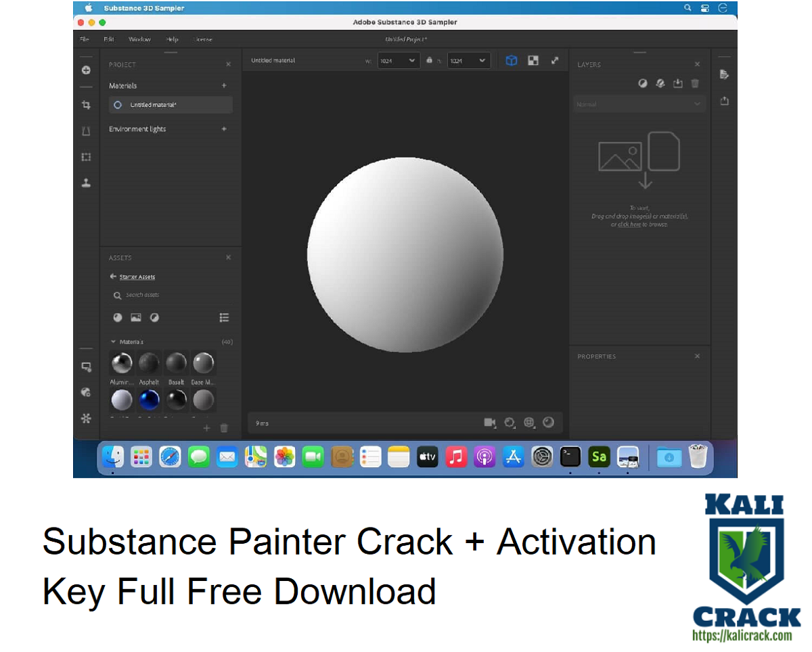Select the Clone stamp tool

click(x=86, y=183)
